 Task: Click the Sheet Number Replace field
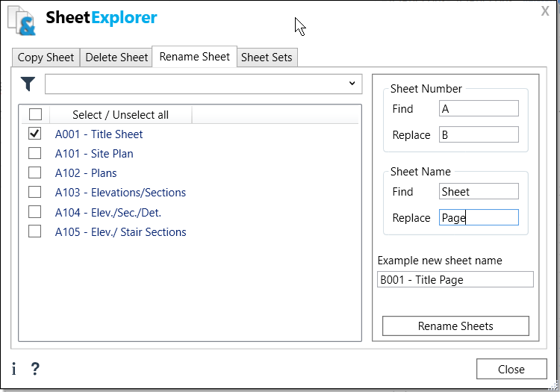point(479,134)
